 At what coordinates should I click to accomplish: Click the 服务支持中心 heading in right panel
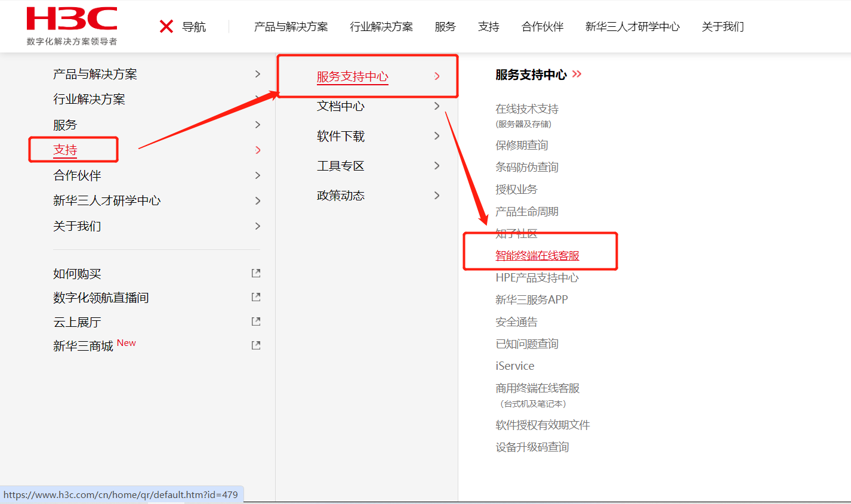tap(531, 75)
